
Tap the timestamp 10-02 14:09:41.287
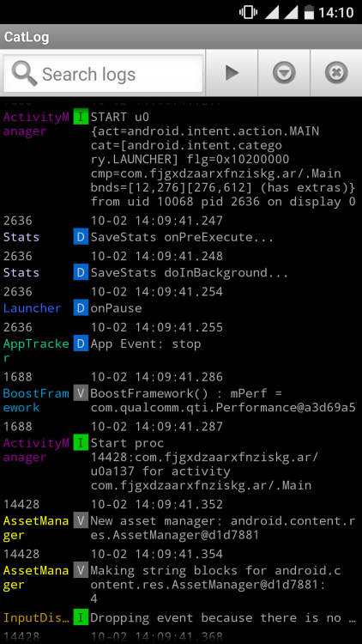[156, 427]
